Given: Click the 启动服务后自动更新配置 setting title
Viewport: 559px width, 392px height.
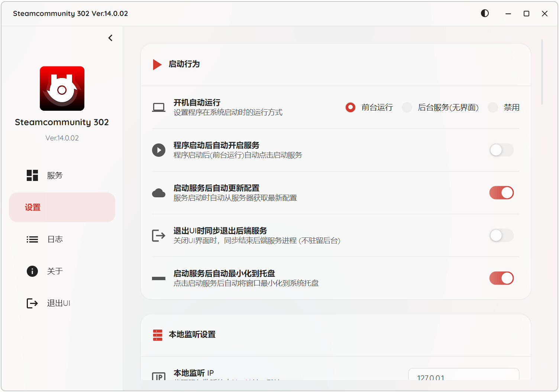Looking at the screenshot, I should coord(216,188).
